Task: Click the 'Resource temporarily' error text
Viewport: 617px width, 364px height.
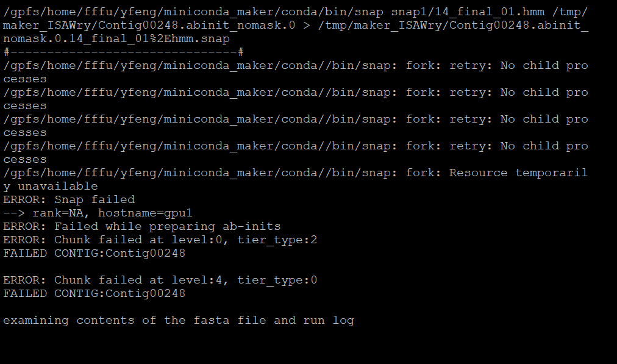Action: (518, 173)
